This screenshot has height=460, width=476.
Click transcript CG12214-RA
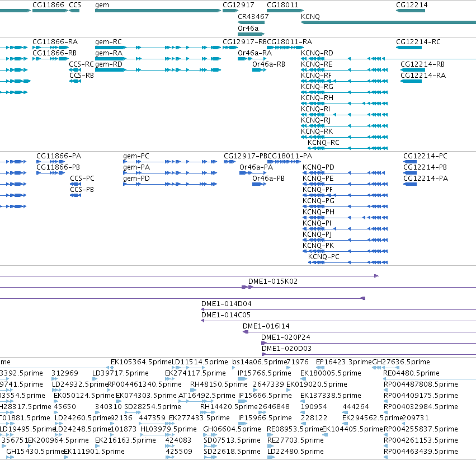pos(411,81)
